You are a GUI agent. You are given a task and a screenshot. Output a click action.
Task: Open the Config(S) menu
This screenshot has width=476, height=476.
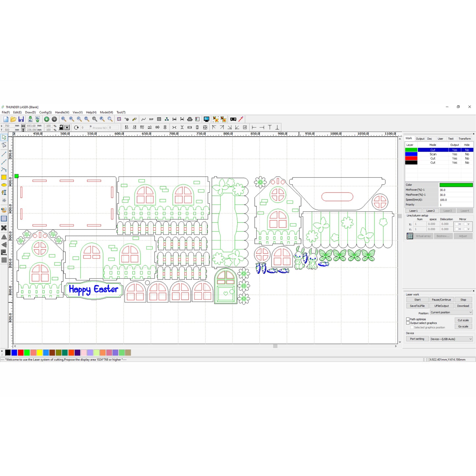(x=45, y=112)
